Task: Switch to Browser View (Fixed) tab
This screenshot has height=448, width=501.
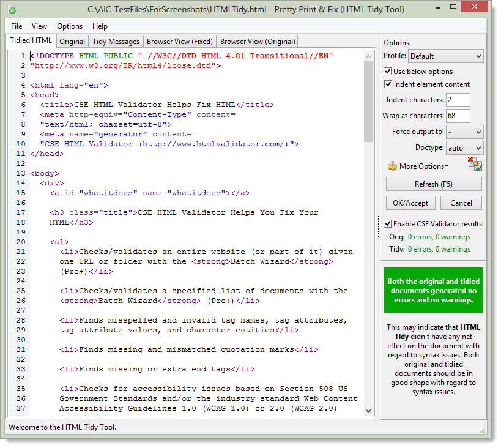Action: pyautogui.click(x=180, y=42)
